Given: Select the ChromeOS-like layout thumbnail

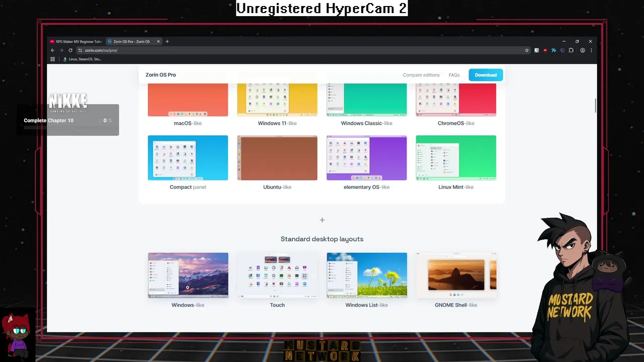Looking at the screenshot, I should click(456, 100).
